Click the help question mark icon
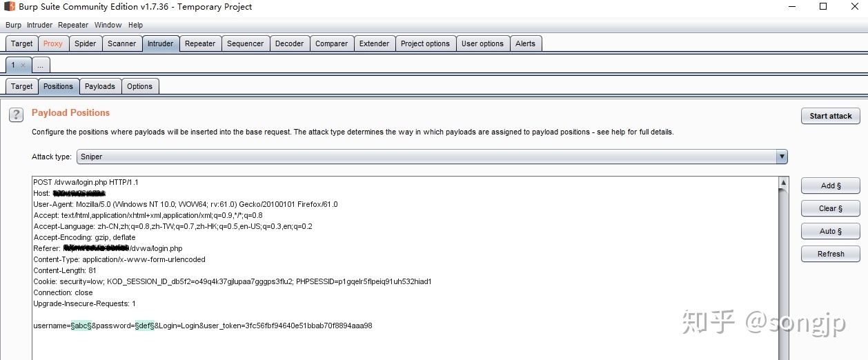 tap(16, 115)
